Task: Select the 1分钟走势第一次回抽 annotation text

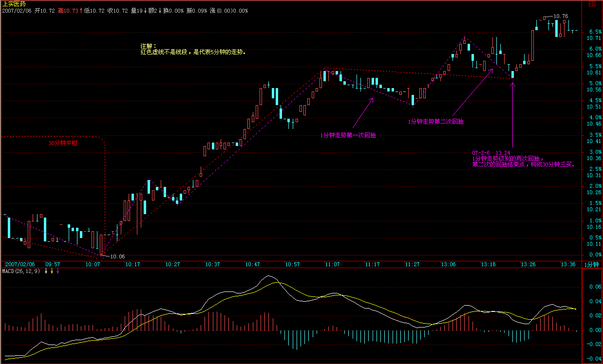Action: click(x=348, y=136)
